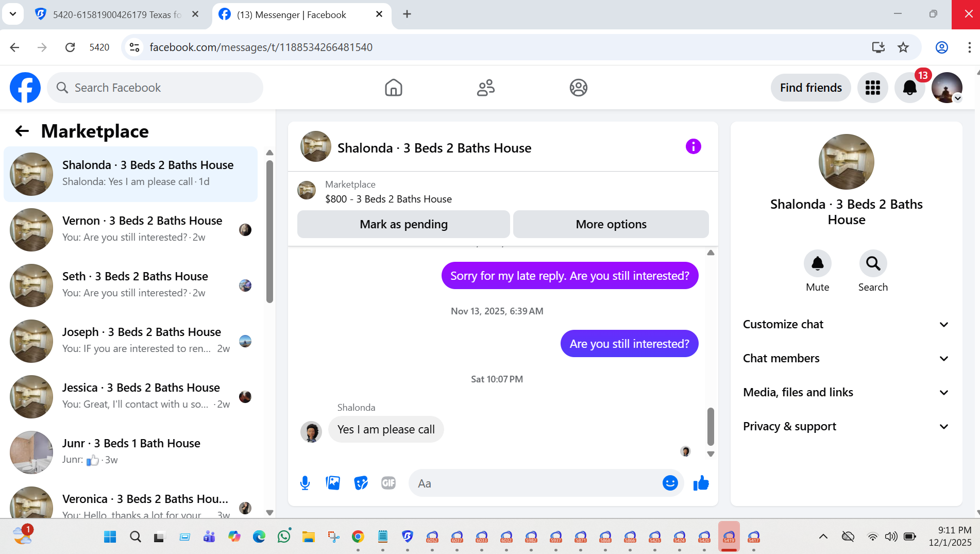This screenshot has width=980, height=554.
Task: Click the Find friends button
Action: click(x=810, y=88)
